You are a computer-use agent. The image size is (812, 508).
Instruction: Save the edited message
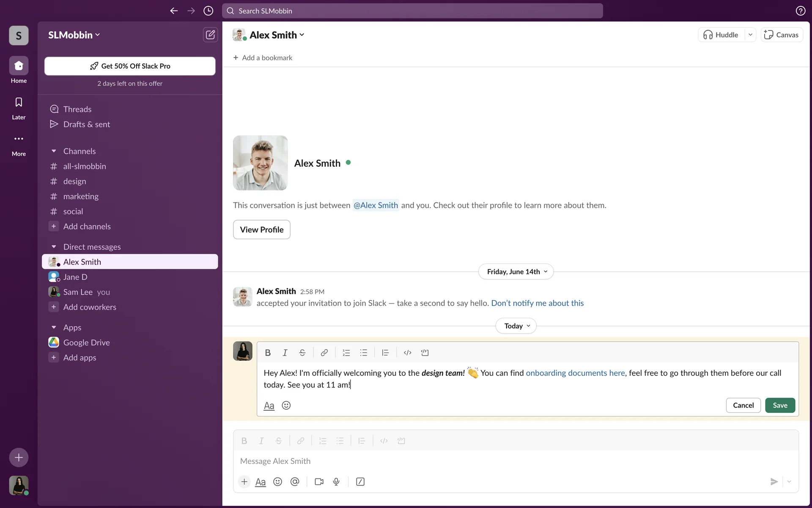click(780, 406)
